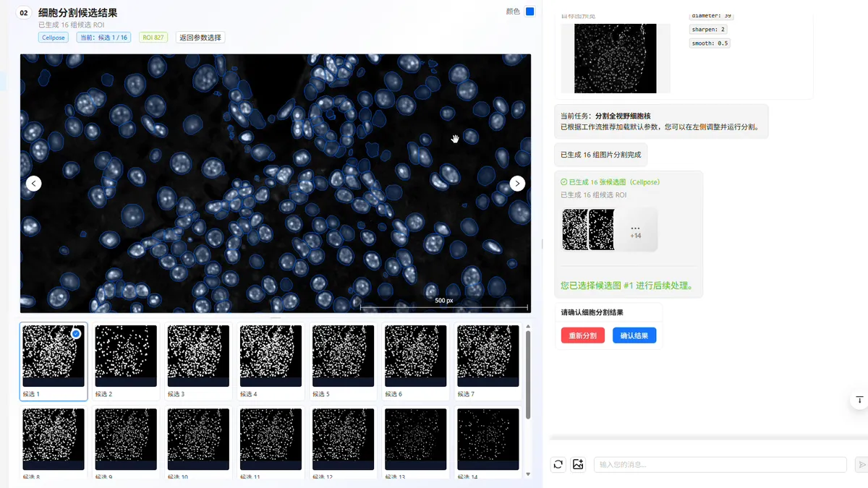Click the sharpen: 2 parameter tag
Image resolution: width=868 pixels, height=488 pixels.
[x=708, y=30]
